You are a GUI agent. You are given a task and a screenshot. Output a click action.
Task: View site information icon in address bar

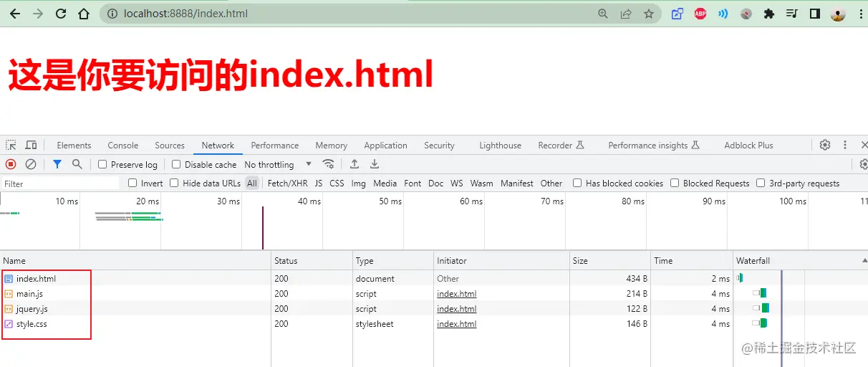(112, 14)
